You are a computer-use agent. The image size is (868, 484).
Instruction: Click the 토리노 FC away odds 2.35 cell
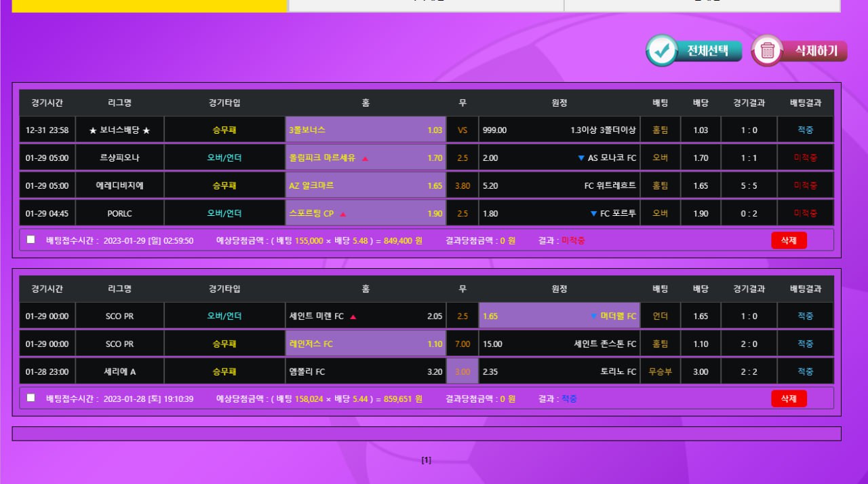point(559,372)
